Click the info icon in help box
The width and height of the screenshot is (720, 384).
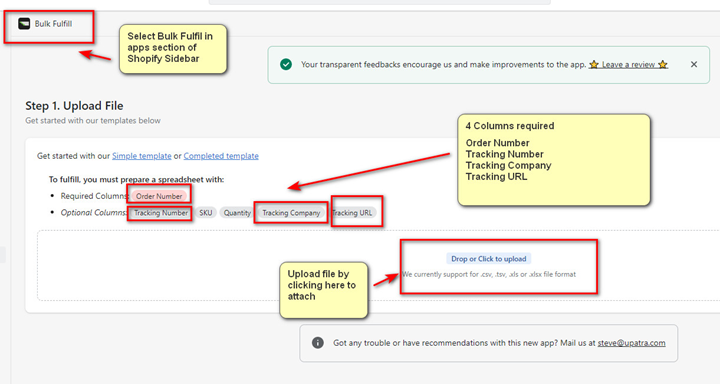(x=318, y=343)
